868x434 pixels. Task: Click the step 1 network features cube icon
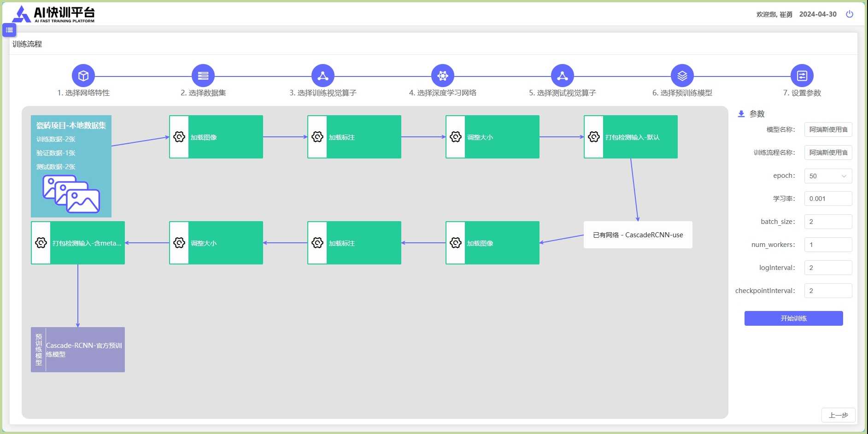[83, 76]
